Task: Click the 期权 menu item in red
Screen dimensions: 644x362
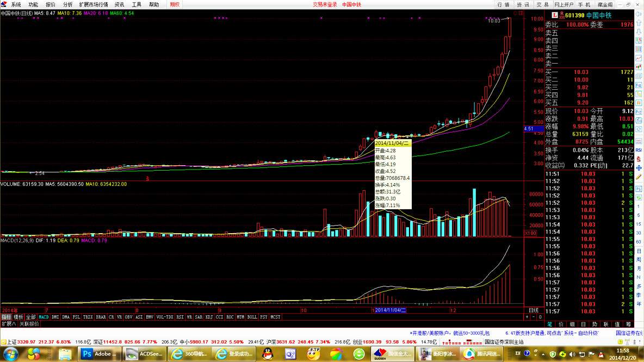Action: pyautogui.click(x=175, y=4)
